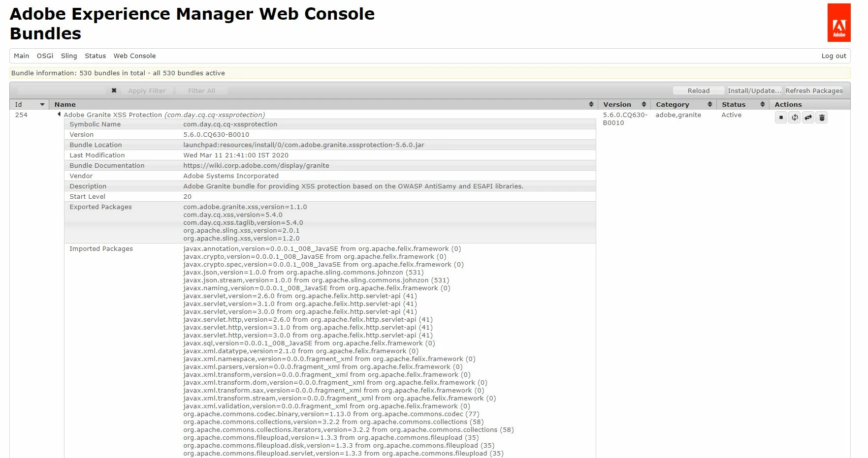Screen dimensions: 868x458
Task: Log out of the console
Action: coord(834,56)
